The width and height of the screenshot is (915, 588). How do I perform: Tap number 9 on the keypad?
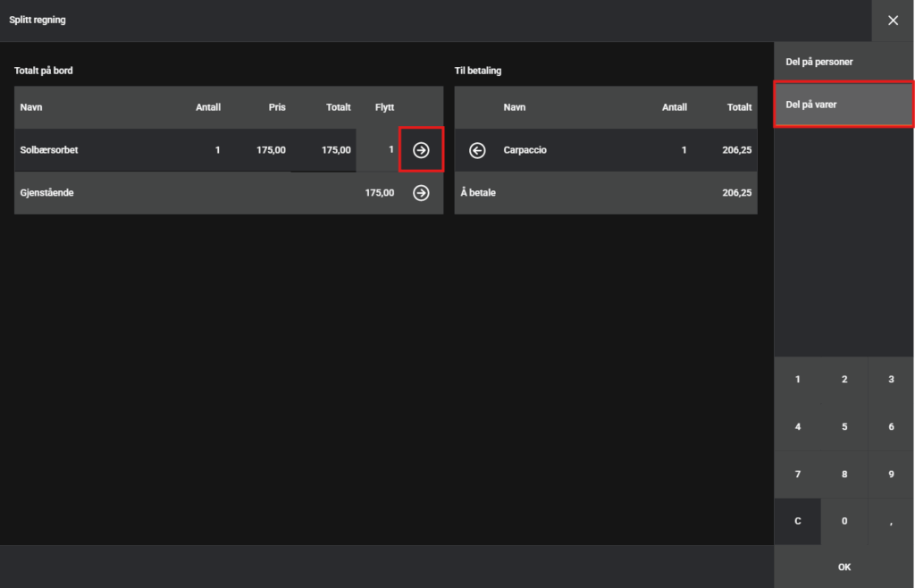tap(891, 475)
